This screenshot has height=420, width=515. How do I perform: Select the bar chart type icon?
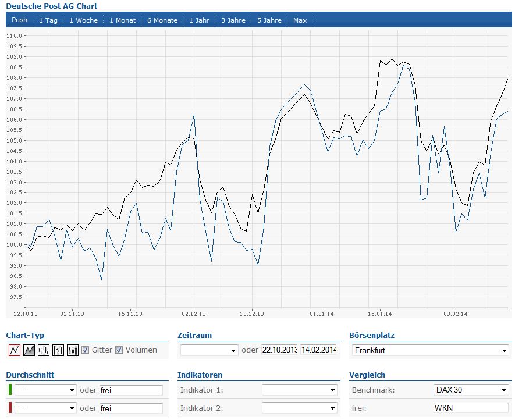pos(44,350)
